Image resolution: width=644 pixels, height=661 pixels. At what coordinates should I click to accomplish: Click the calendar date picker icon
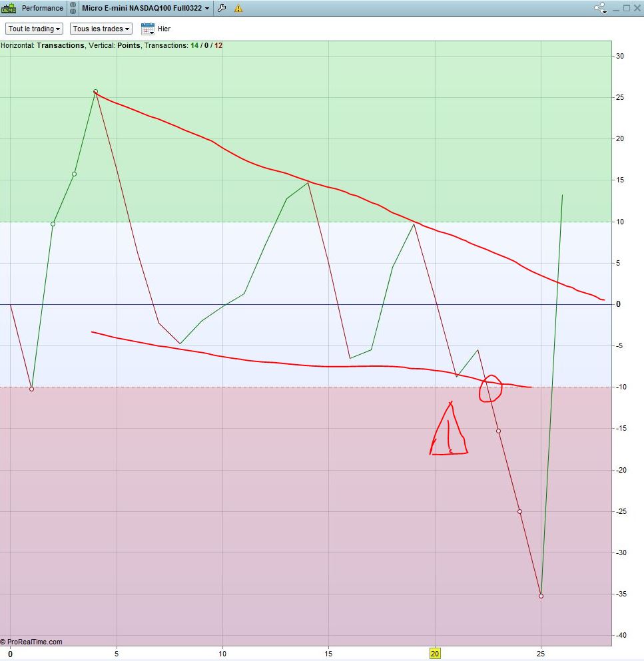pyautogui.click(x=148, y=29)
